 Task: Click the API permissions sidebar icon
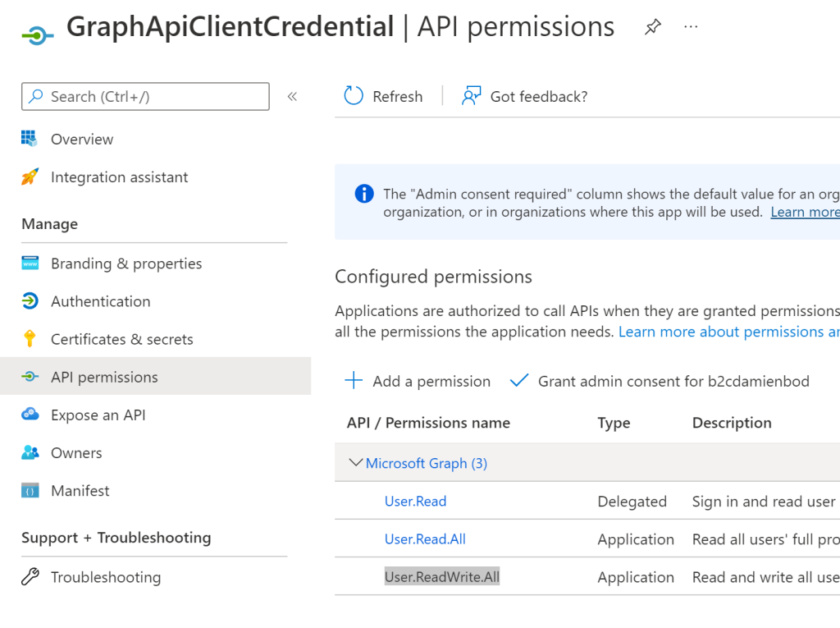[x=30, y=377]
